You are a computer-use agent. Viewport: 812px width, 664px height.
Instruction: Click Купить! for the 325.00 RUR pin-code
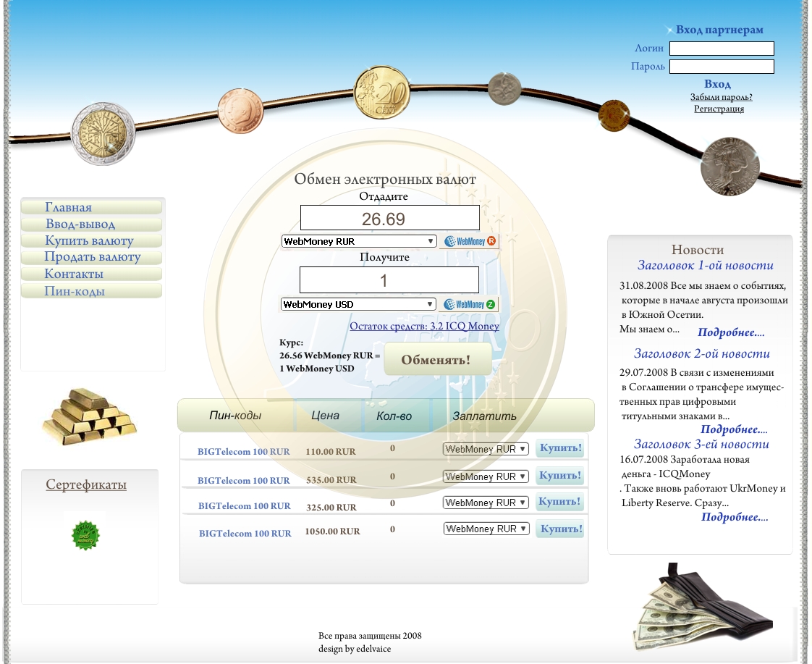(560, 501)
